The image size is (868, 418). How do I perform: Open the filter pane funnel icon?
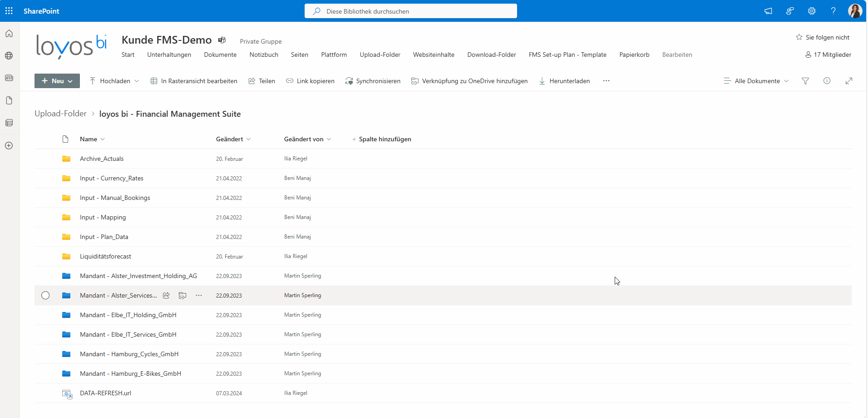click(x=805, y=81)
